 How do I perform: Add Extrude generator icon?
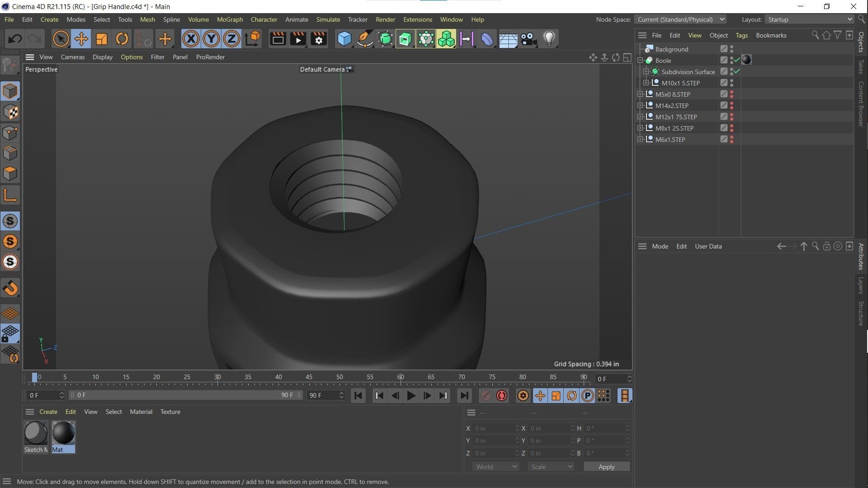point(406,39)
